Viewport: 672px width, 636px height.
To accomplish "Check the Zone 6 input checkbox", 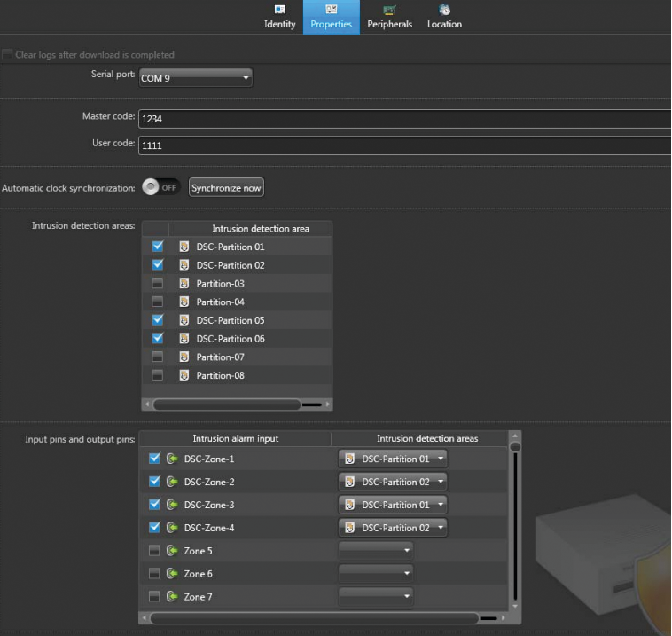I will point(155,574).
